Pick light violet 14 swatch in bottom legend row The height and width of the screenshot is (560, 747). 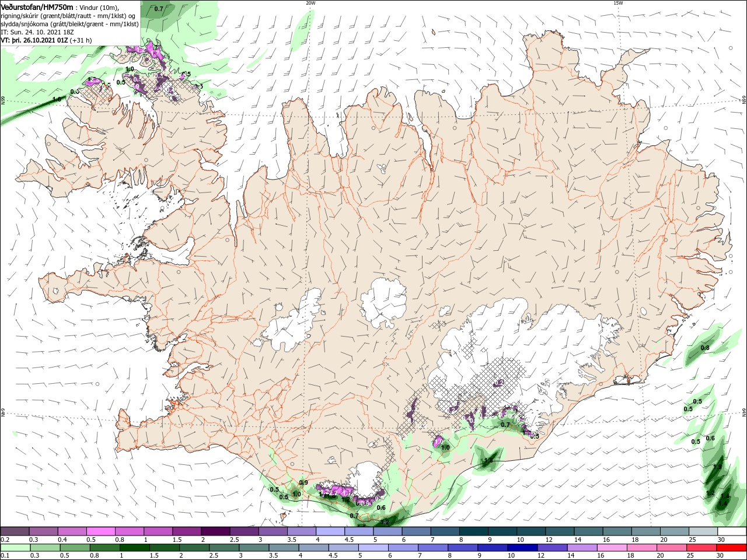[582, 548]
